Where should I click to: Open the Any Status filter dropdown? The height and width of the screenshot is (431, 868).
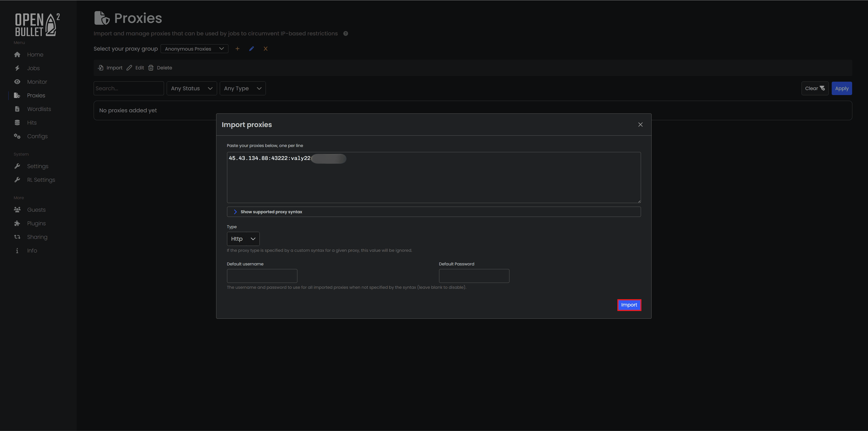pyautogui.click(x=191, y=88)
